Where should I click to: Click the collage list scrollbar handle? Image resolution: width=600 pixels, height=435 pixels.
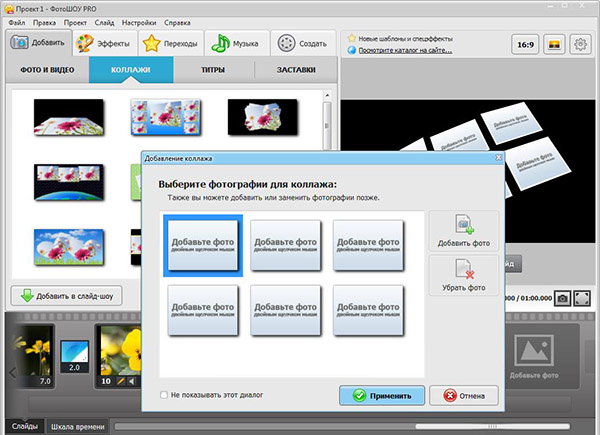(327, 126)
